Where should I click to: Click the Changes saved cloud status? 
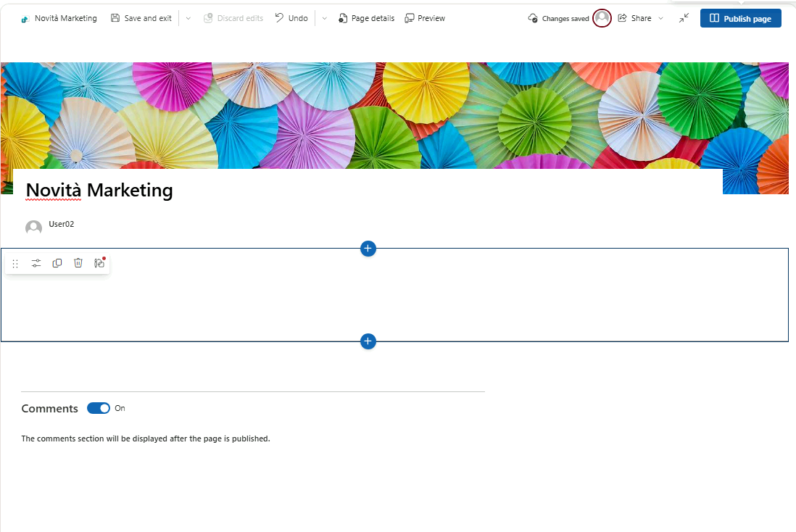(558, 18)
